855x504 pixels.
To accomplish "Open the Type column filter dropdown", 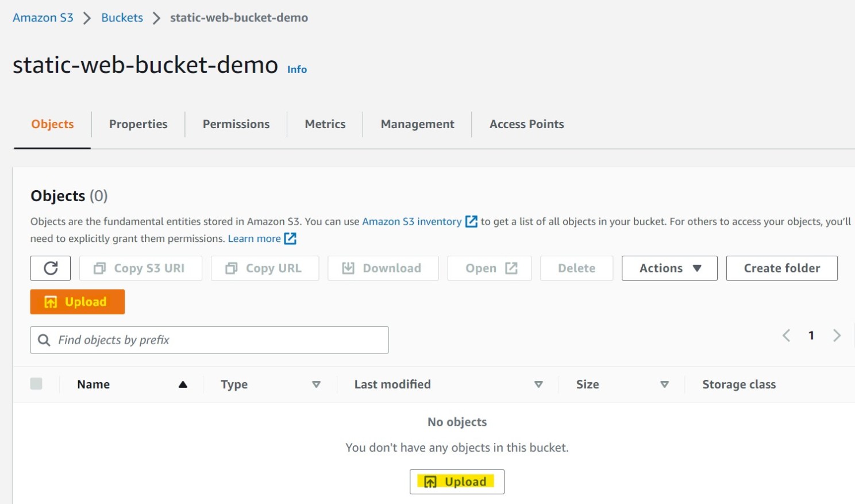I will coord(317,385).
